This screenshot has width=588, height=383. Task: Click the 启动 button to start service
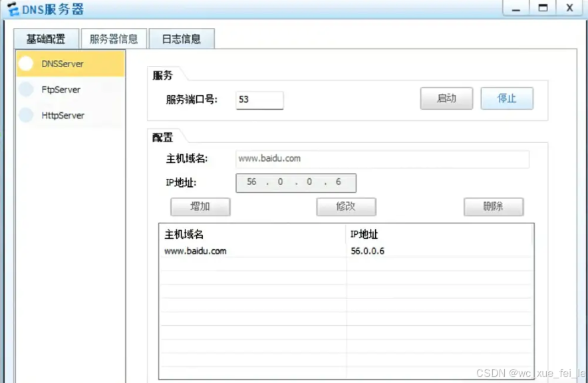[446, 98]
